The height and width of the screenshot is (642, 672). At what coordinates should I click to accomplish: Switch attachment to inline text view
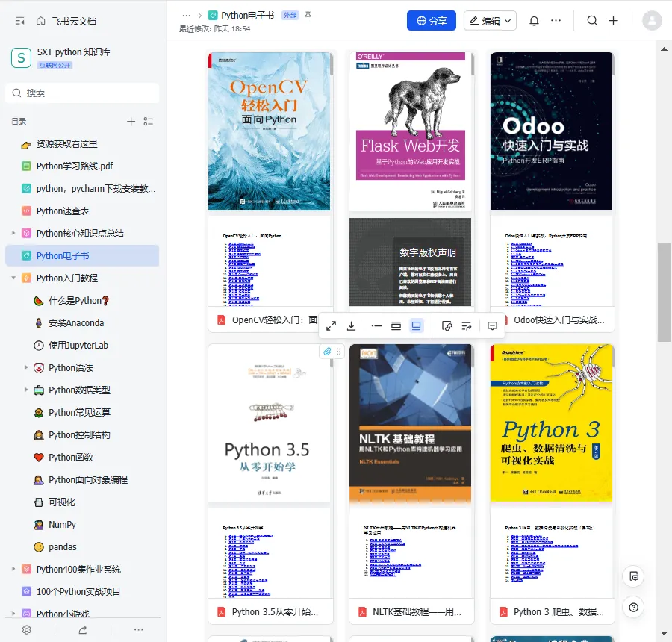coord(376,326)
